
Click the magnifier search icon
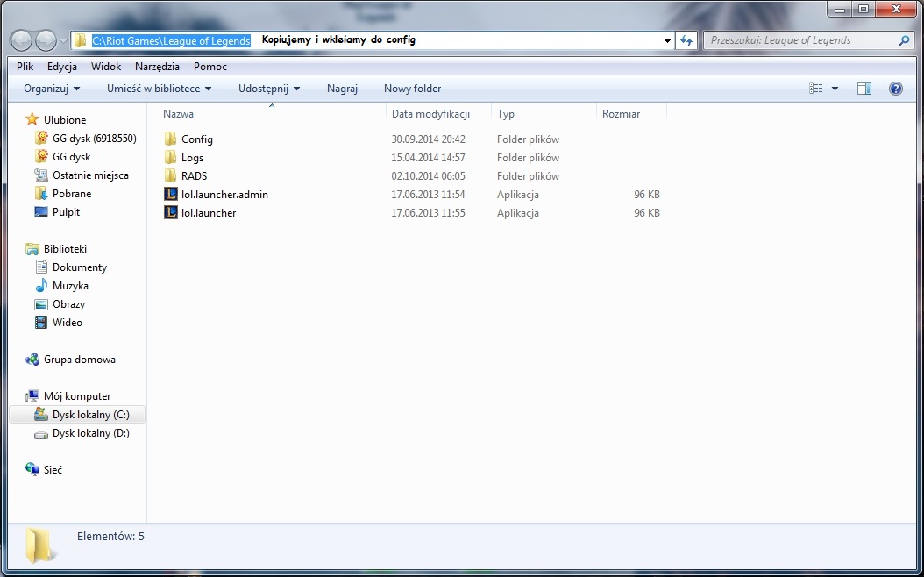pyautogui.click(x=904, y=40)
